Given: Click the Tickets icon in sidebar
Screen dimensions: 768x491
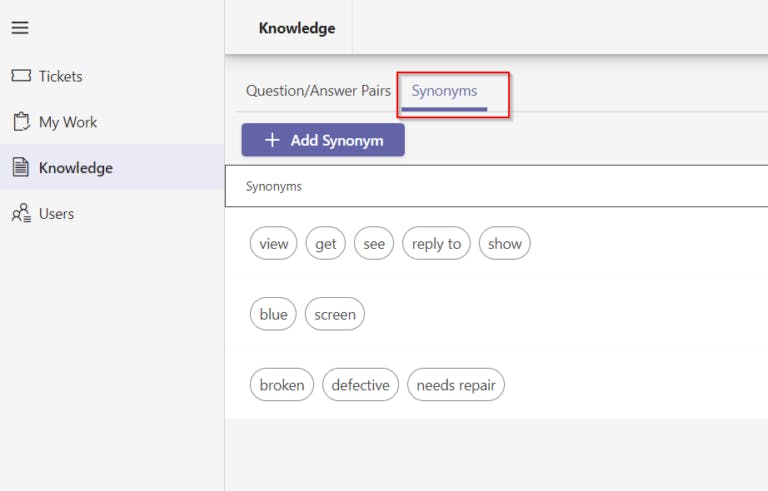Looking at the screenshot, I should pyautogui.click(x=21, y=76).
